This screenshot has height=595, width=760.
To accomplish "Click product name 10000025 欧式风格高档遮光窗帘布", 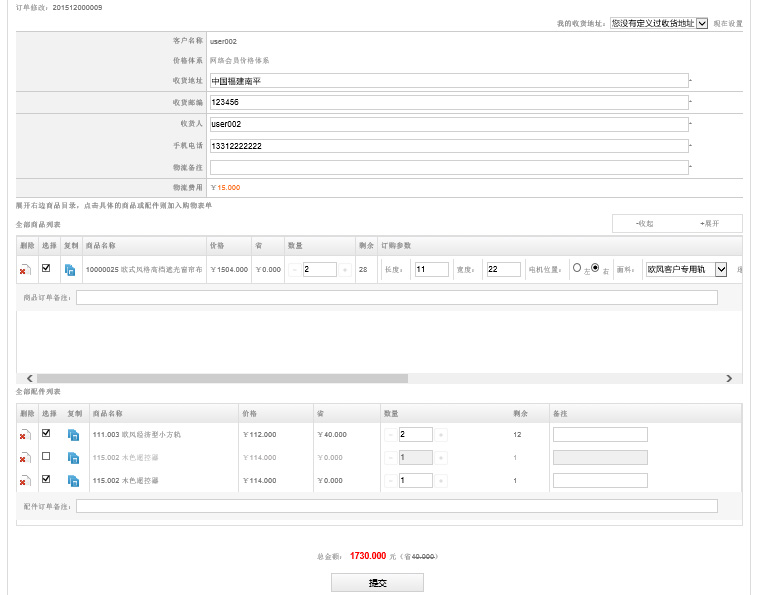I will point(144,269).
